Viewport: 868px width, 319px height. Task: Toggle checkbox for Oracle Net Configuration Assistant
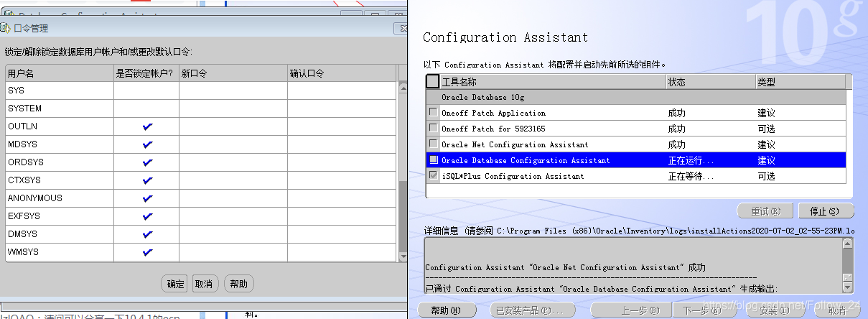tap(433, 144)
